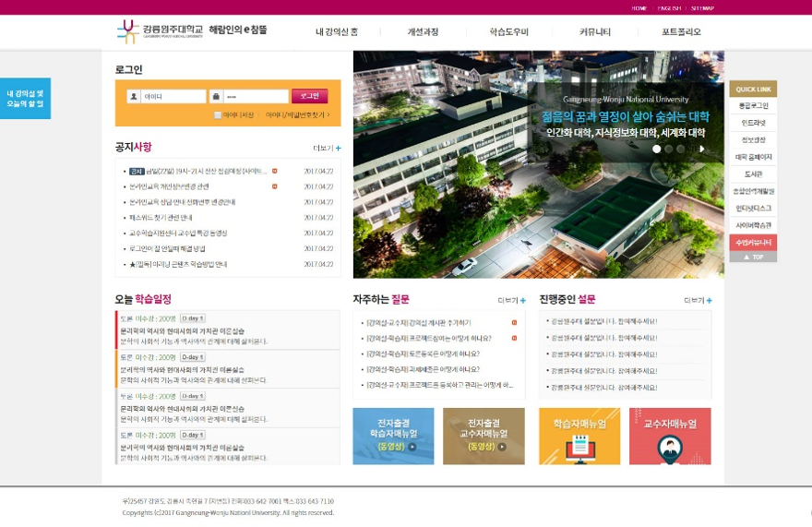Open the 학습자매뉴얼 yellow banner tile

click(x=579, y=436)
